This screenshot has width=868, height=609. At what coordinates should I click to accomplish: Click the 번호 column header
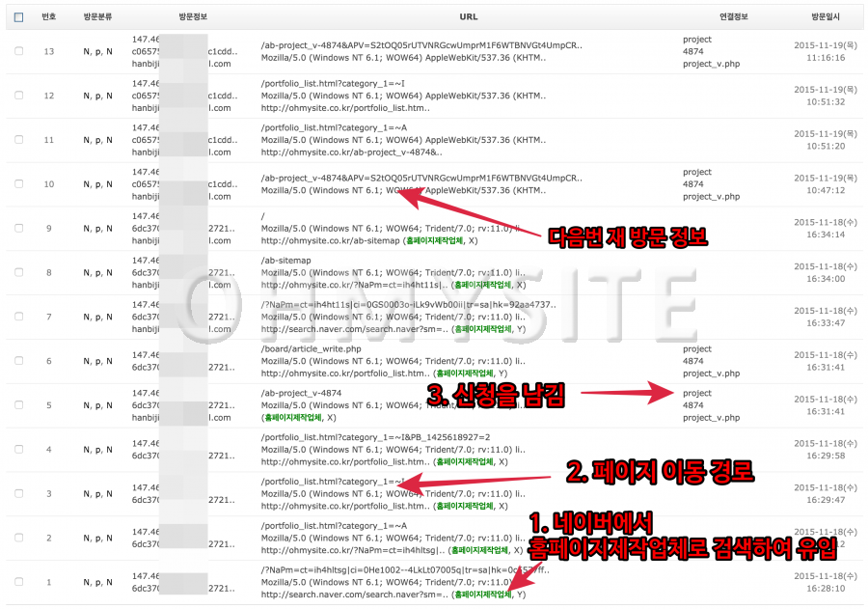tap(48, 17)
